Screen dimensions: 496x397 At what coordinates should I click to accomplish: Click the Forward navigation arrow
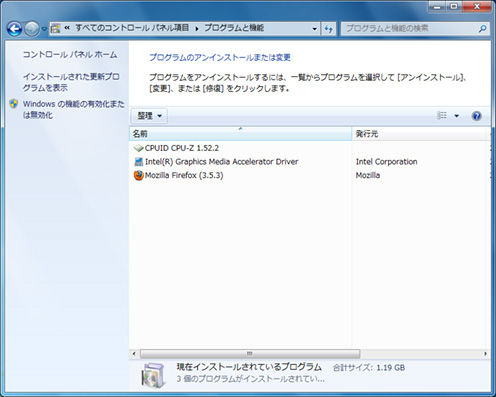[32, 29]
